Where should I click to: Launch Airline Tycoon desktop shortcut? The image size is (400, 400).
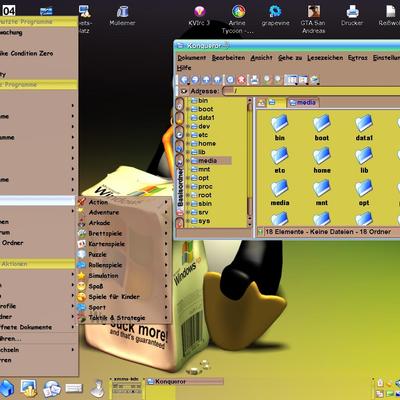point(238,19)
